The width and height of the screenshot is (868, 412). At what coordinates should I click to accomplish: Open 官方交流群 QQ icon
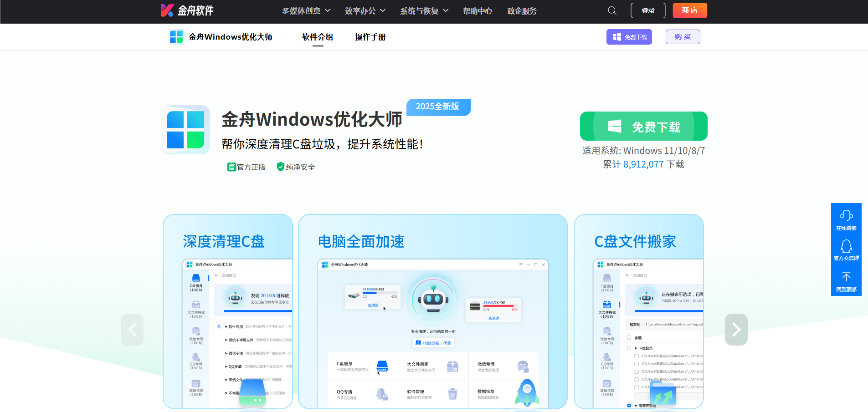tap(846, 246)
